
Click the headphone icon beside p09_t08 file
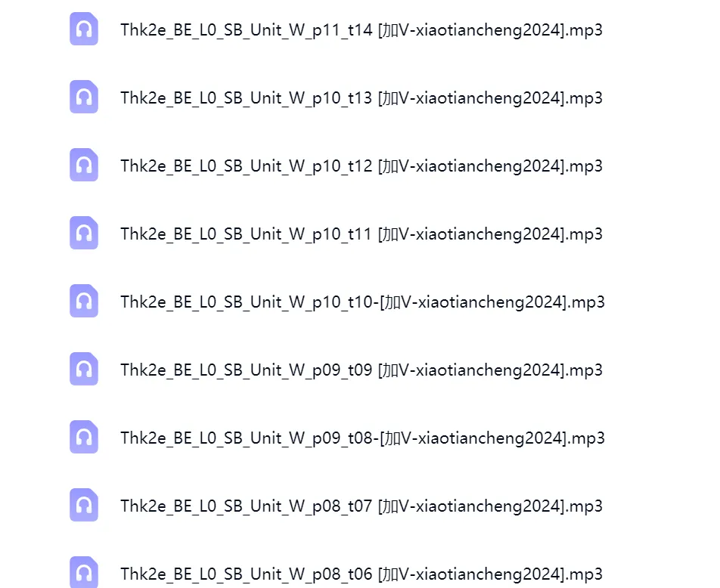point(83,437)
